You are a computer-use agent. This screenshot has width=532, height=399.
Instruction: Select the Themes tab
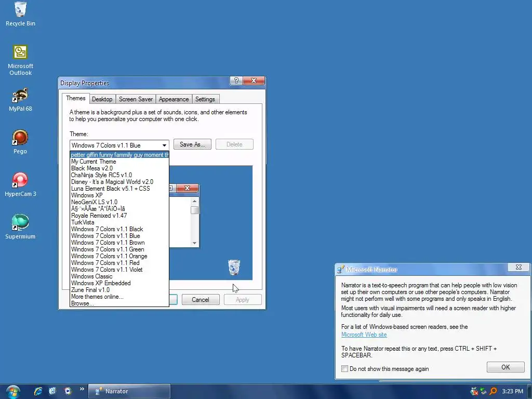(76, 98)
